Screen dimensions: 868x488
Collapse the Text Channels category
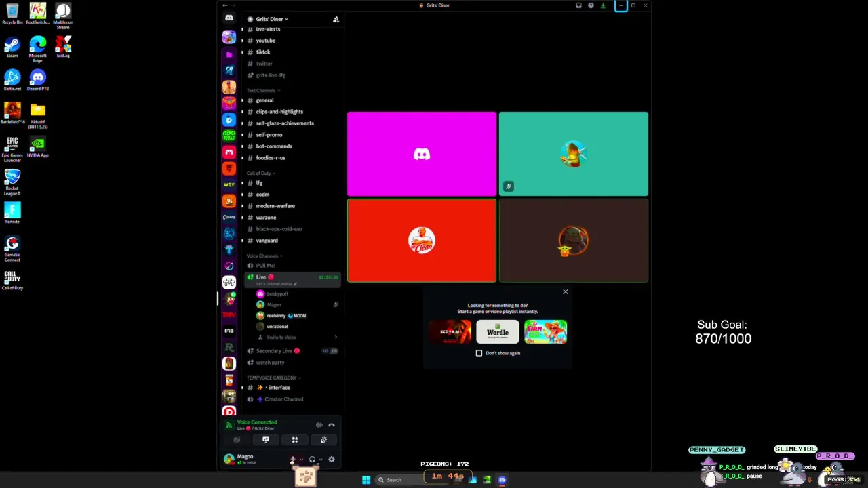[263, 91]
